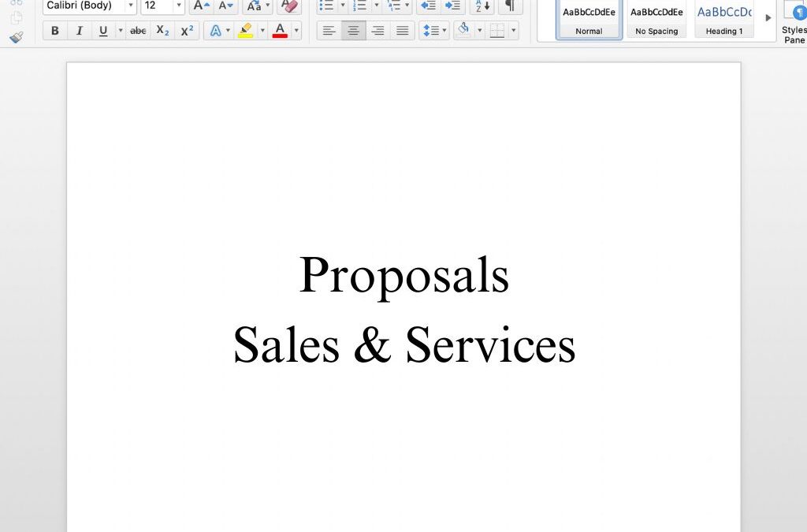Insert a multilevel list
807x532 pixels.
(x=394, y=6)
